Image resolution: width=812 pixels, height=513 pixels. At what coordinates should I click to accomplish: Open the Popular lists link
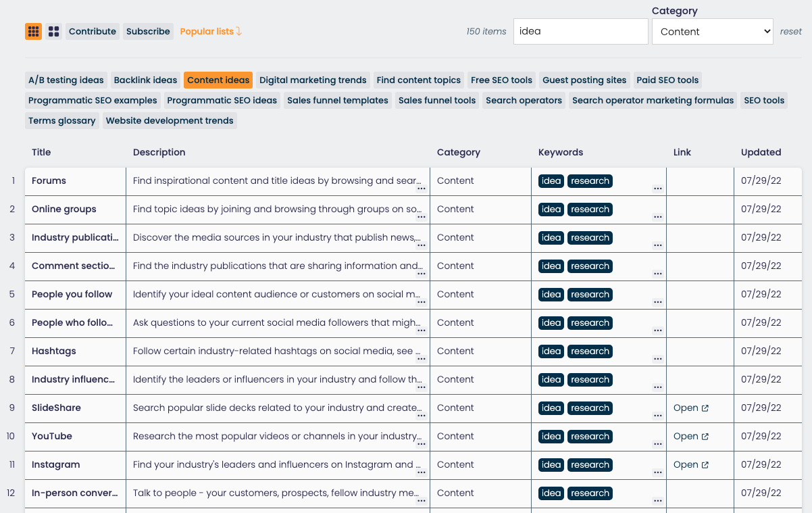click(x=211, y=31)
